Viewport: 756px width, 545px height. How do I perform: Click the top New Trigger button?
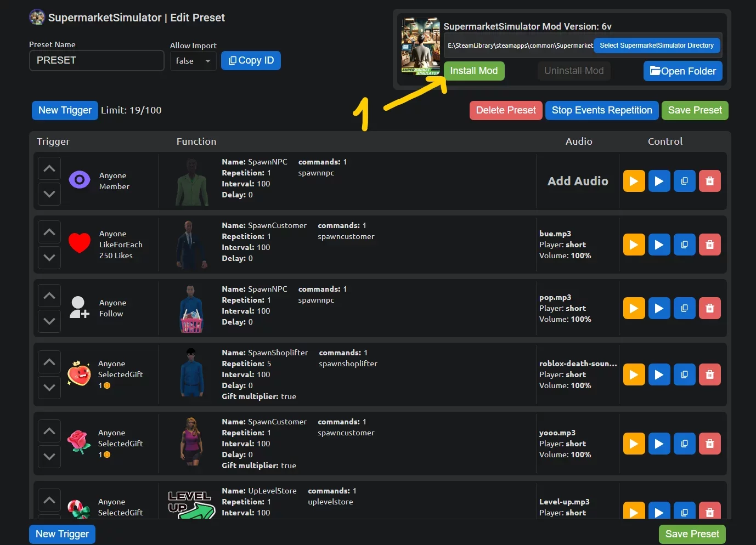[x=65, y=110]
